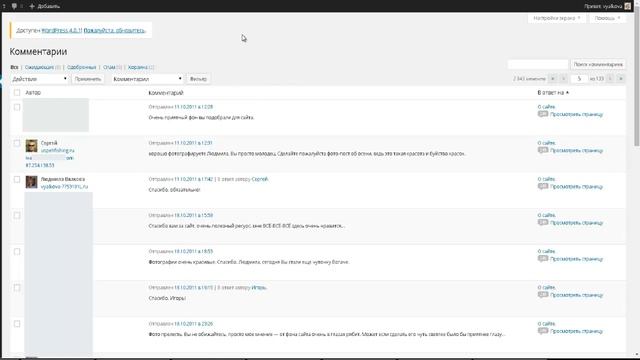Open the comments bubble icon in the admin bar
The width and height of the screenshot is (640, 360).
[x=14, y=6]
